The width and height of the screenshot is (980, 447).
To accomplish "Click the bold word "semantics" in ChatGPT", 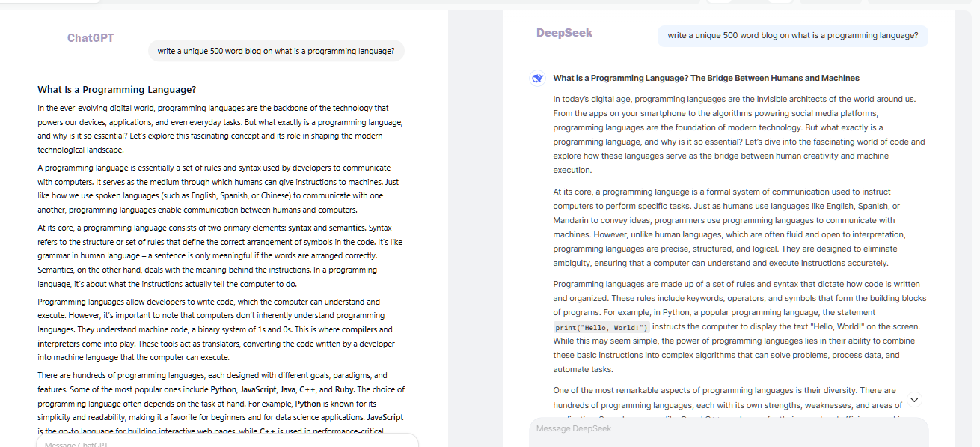I will tap(347, 228).
